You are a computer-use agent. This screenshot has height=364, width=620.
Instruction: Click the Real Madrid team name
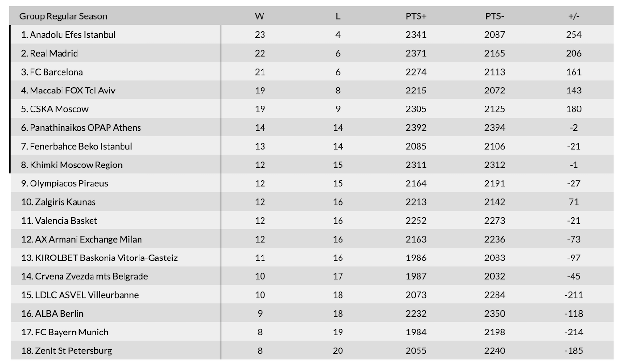click(x=54, y=53)
